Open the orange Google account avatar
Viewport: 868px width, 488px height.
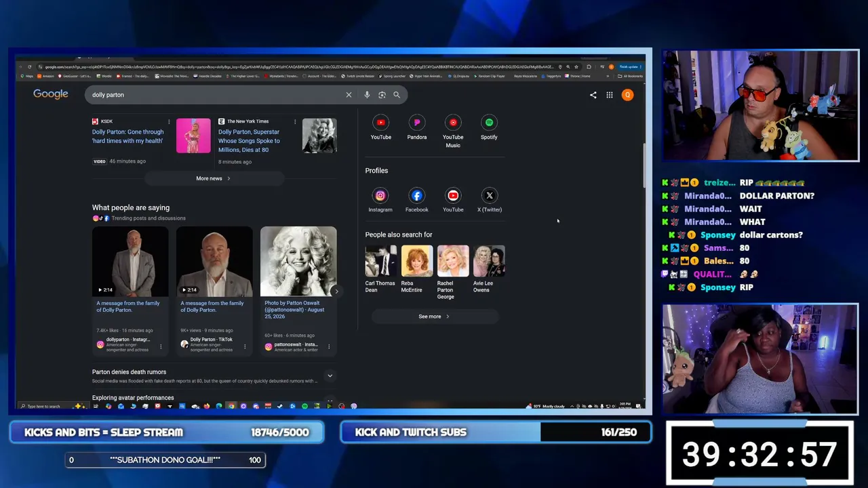click(x=627, y=95)
